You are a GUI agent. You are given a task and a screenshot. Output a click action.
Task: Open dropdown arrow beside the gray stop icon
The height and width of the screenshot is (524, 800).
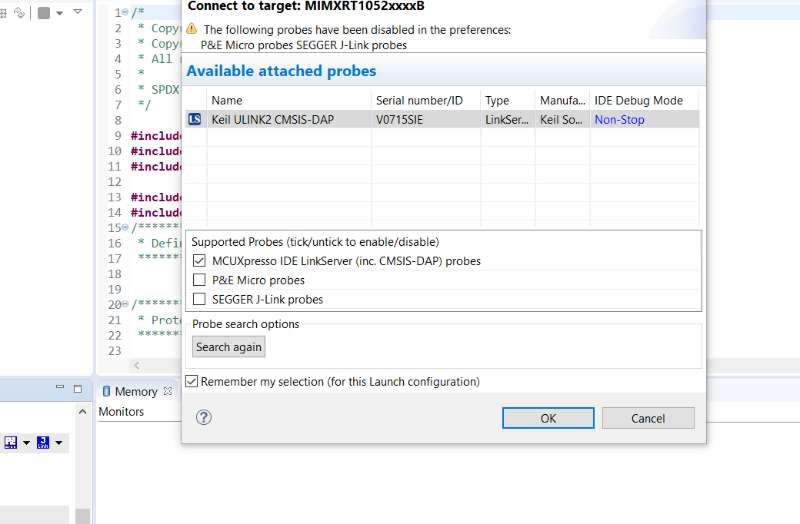click(59, 14)
